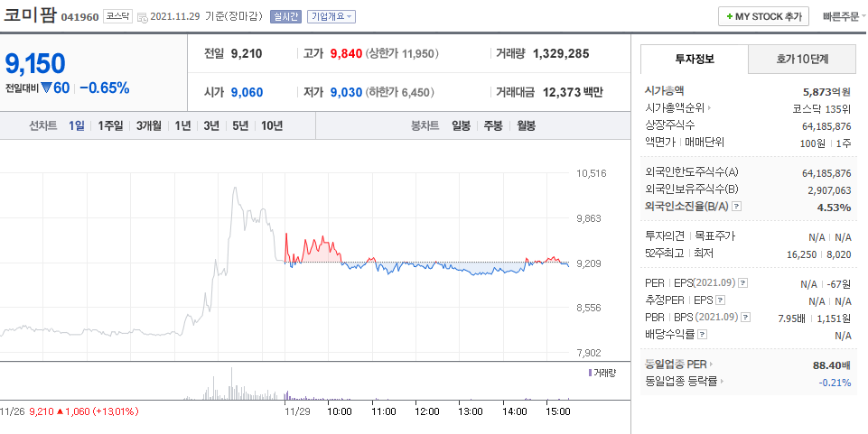Switch to the 투자정보 tab

[695, 60]
